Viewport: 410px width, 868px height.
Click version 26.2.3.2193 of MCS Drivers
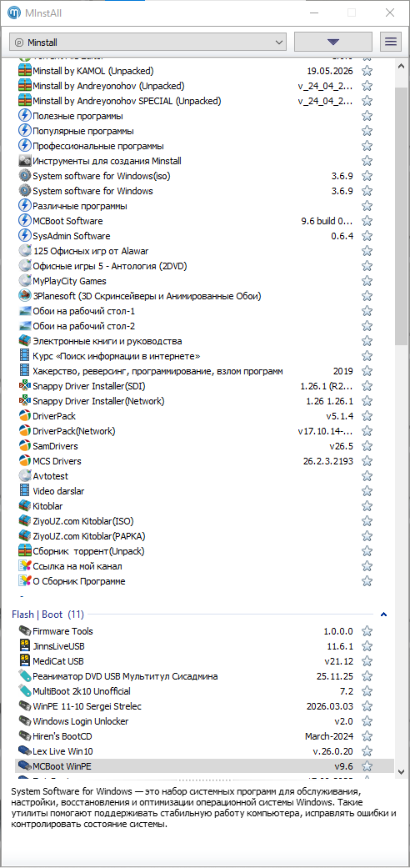(327, 461)
